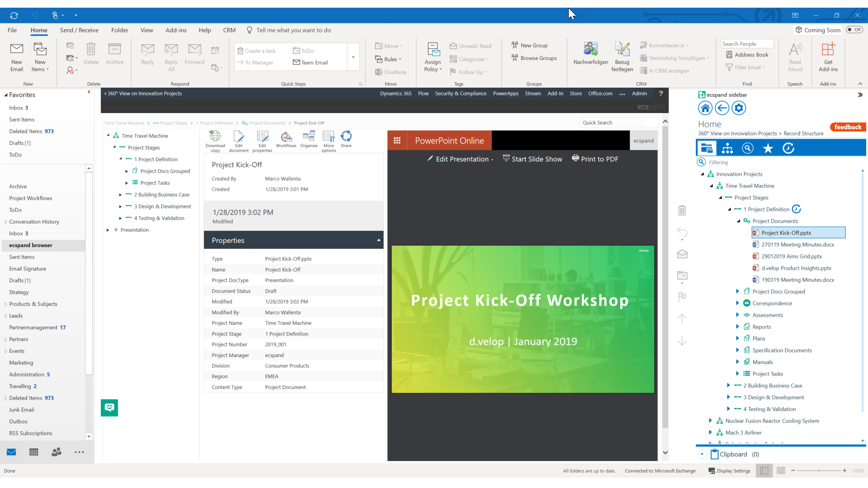Click Tell me what you want to do
The image size is (868, 488).
point(294,30)
